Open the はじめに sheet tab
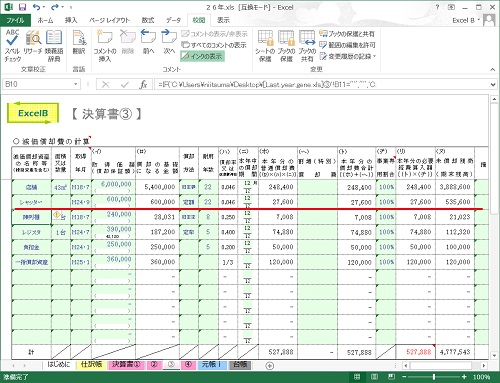The image size is (500, 383). [x=59, y=364]
